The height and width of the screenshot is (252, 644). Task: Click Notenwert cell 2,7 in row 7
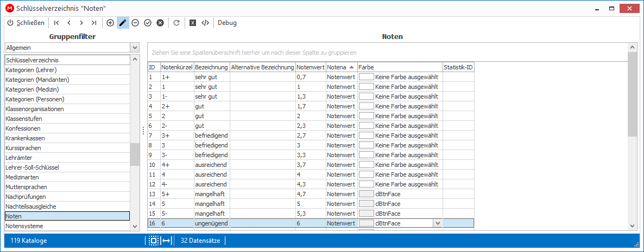(311, 135)
